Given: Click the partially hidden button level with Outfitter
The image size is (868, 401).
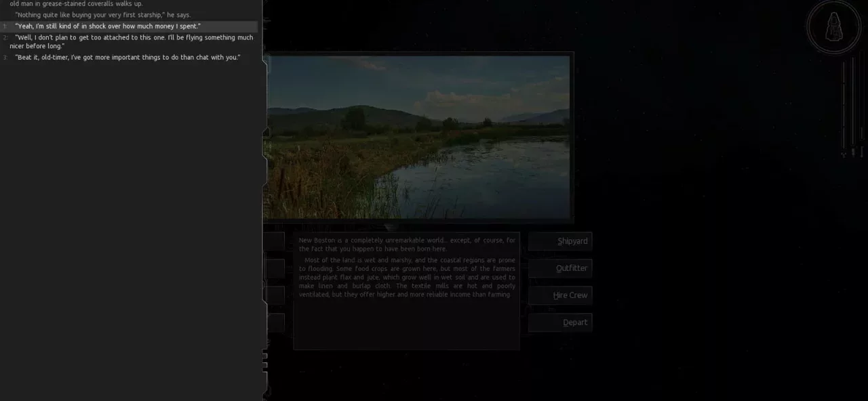Looking at the screenshot, I should (274, 268).
